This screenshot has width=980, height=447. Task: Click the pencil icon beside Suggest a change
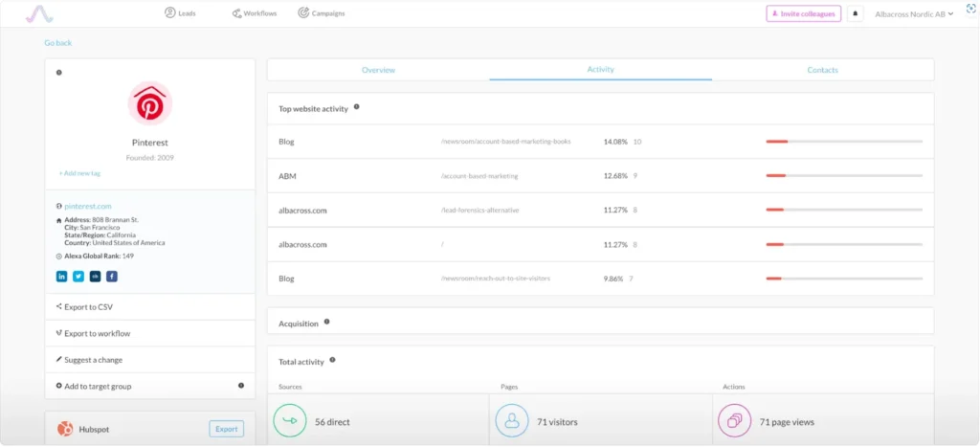pyautogui.click(x=58, y=360)
